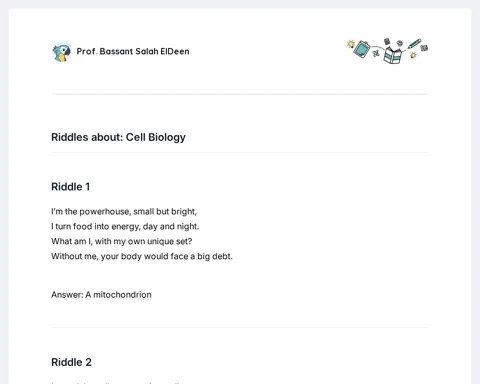
Task: Click the line about facing a big debt
Action: click(x=142, y=256)
